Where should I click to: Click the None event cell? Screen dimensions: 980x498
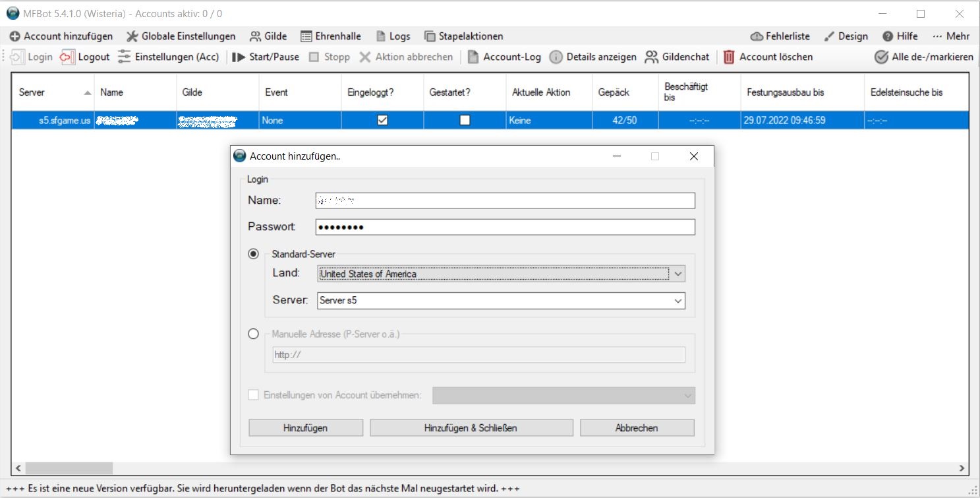click(300, 121)
